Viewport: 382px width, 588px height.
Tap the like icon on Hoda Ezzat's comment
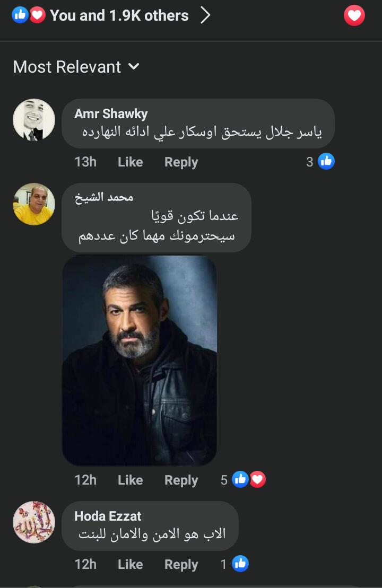240,564
